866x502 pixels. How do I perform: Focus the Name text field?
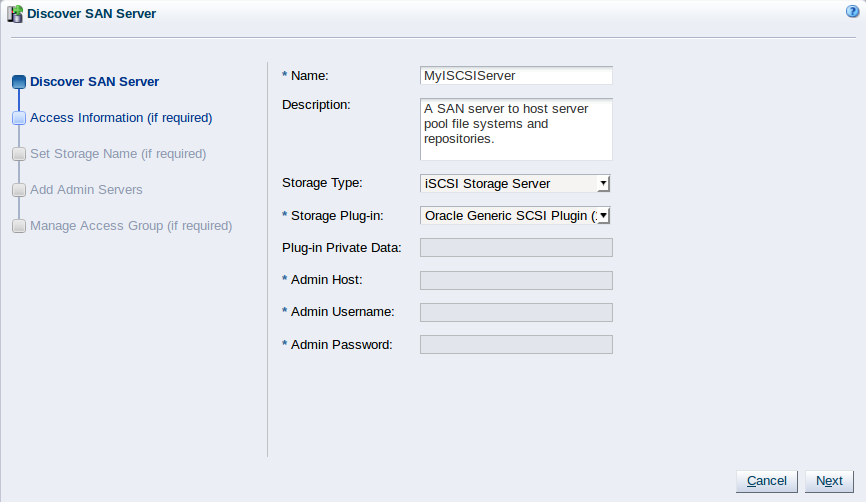[516, 76]
